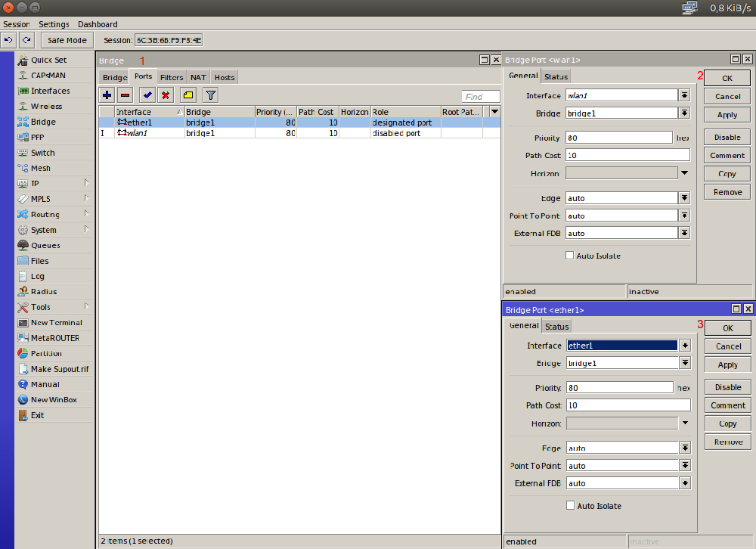Expand the Edge dropdown in ether1 window

685,448
